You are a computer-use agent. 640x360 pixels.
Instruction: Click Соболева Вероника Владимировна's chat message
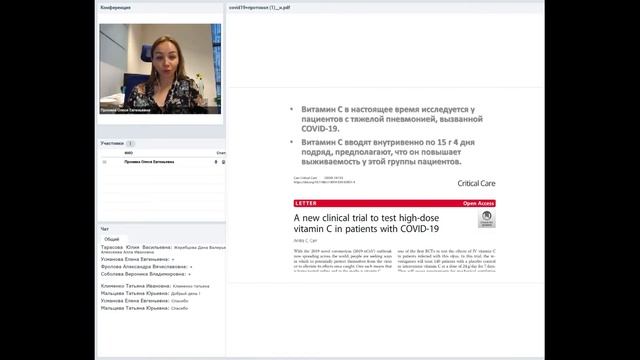click(146, 274)
